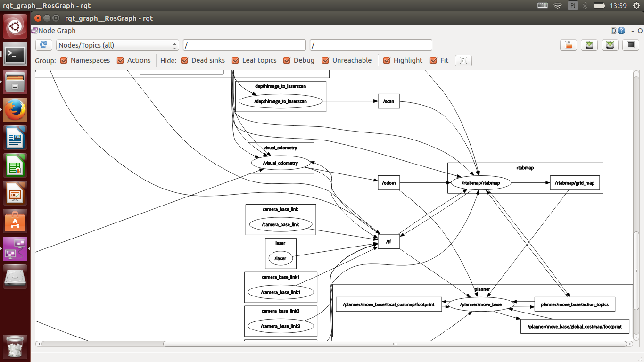Click the clock showing 13:59
Screen dimensions: 644x362
(618, 6)
